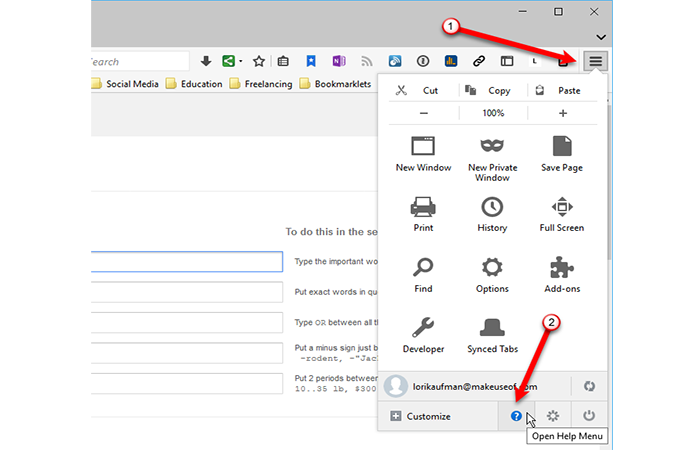Click the chain link icon

pos(479,61)
